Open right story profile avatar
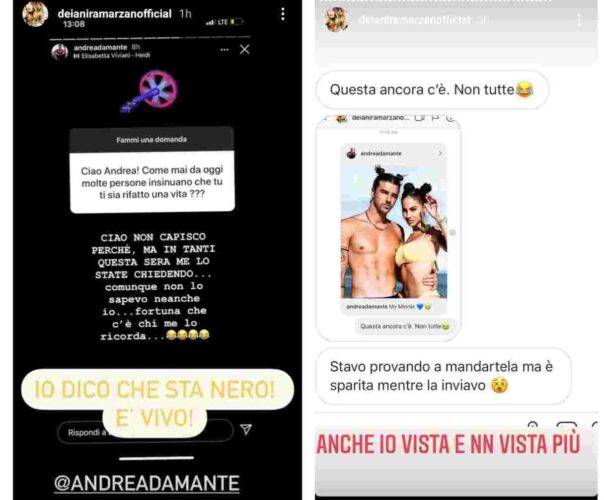The width and height of the screenshot is (604, 500). click(x=337, y=19)
